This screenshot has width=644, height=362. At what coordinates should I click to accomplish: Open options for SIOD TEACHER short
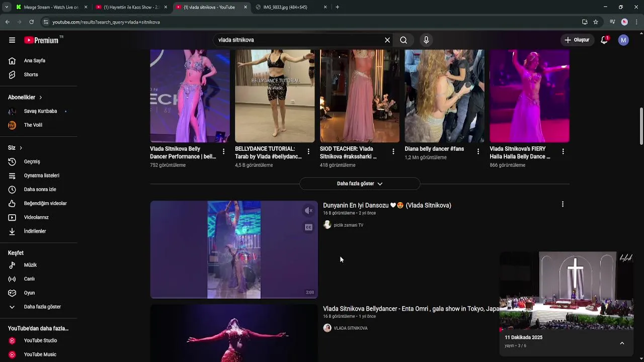pyautogui.click(x=393, y=151)
